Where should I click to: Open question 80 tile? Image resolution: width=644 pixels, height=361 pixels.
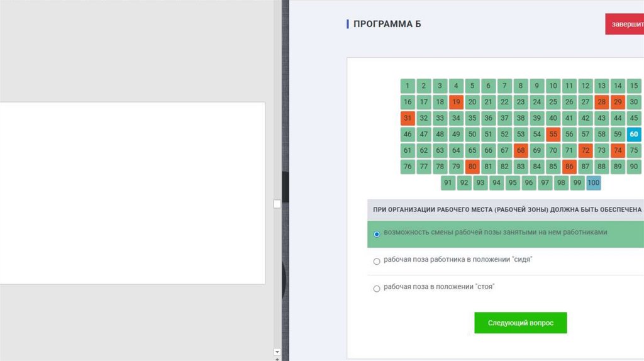[472, 167]
